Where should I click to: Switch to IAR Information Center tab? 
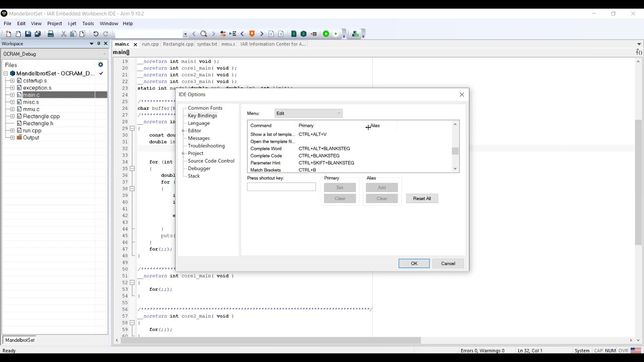click(x=273, y=44)
